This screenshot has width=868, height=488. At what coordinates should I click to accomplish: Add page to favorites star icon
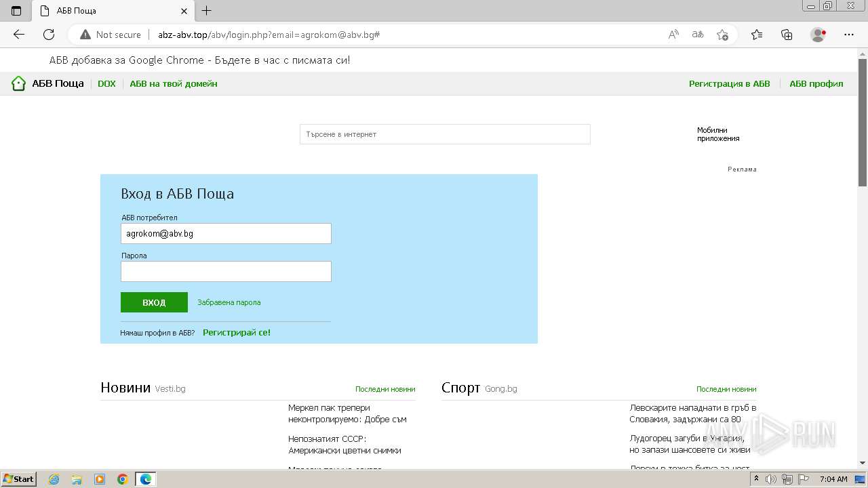pos(722,35)
